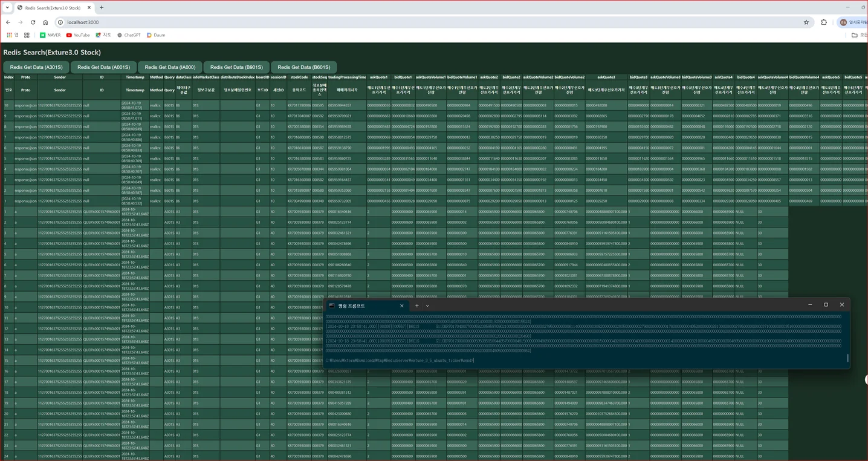Click Redis Get Data (A301S) button

pyautogui.click(x=36, y=67)
